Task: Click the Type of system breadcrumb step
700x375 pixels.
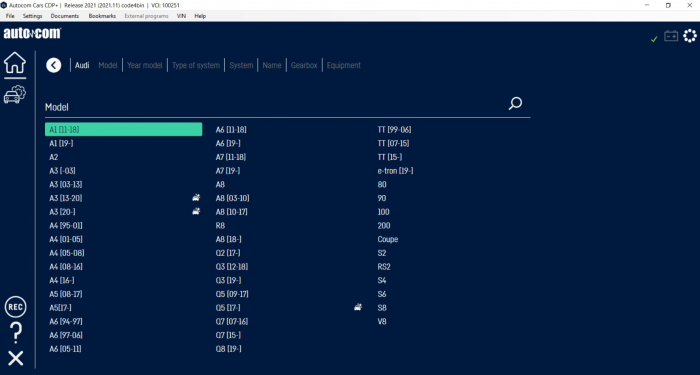Action: coord(196,65)
